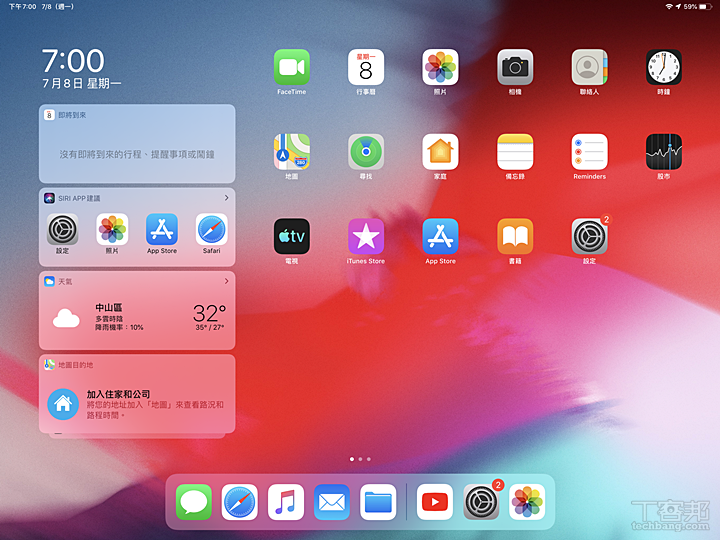
Task: Open Photos in dock recent apps
Action: coord(527,502)
